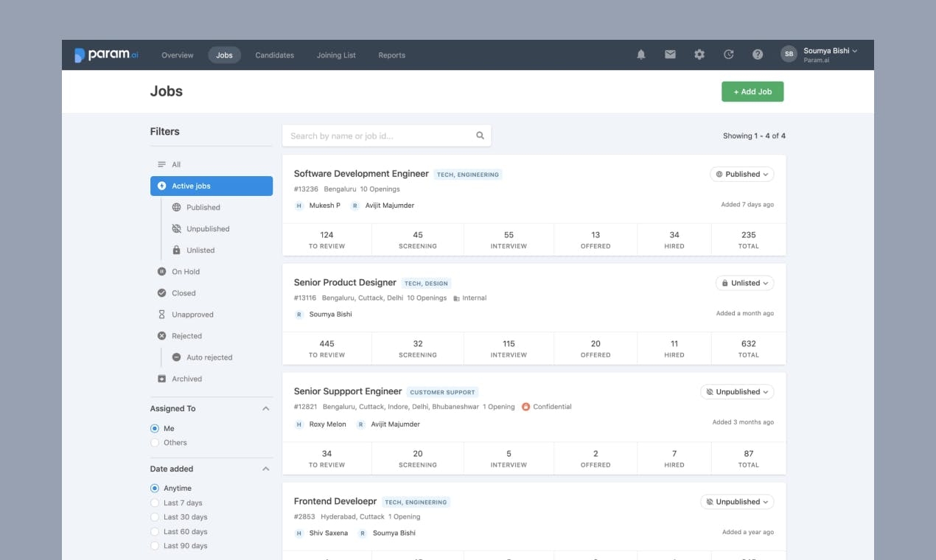The width and height of the screenshot is (936, 560).
Task: Click the X icon beside Rejected
Action: click(x=162, y=336)
